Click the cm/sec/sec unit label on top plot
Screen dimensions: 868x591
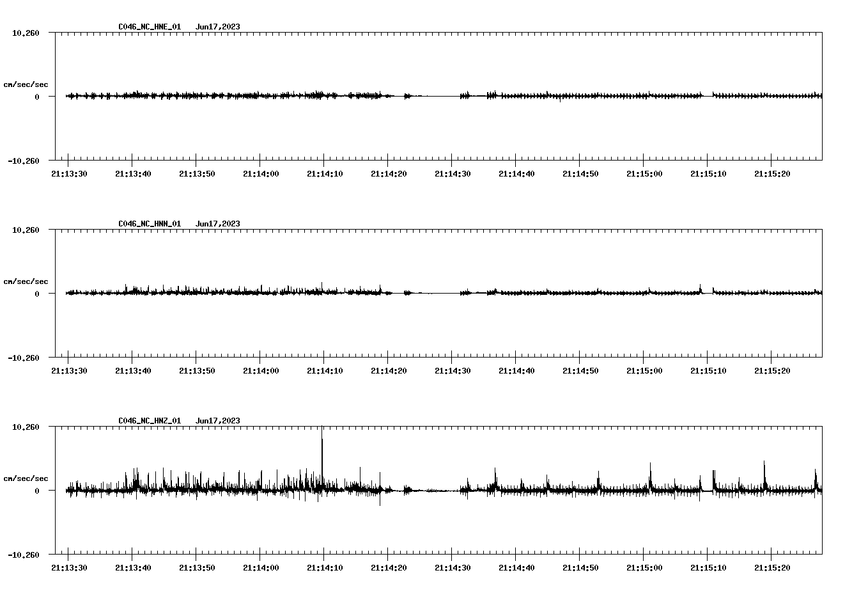click(26, 83)
